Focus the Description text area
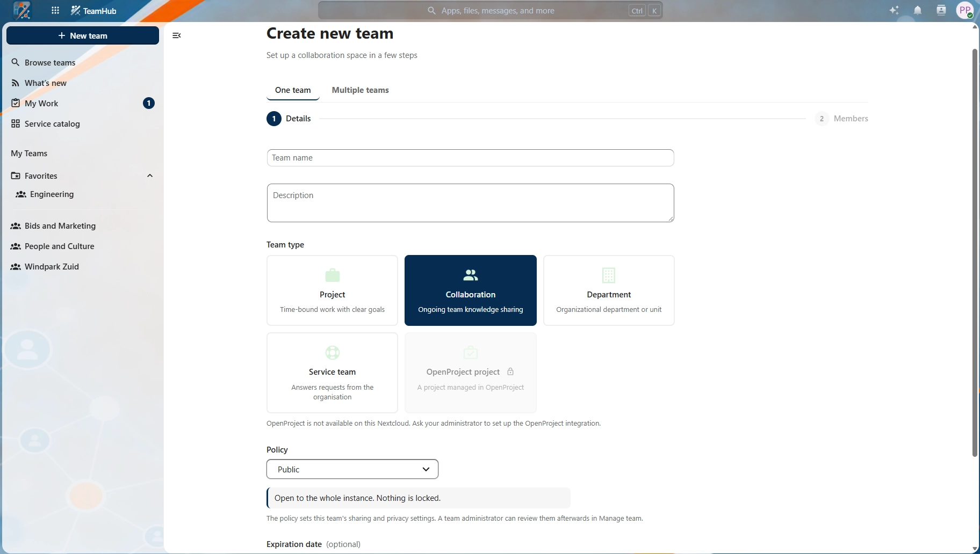 470,203
